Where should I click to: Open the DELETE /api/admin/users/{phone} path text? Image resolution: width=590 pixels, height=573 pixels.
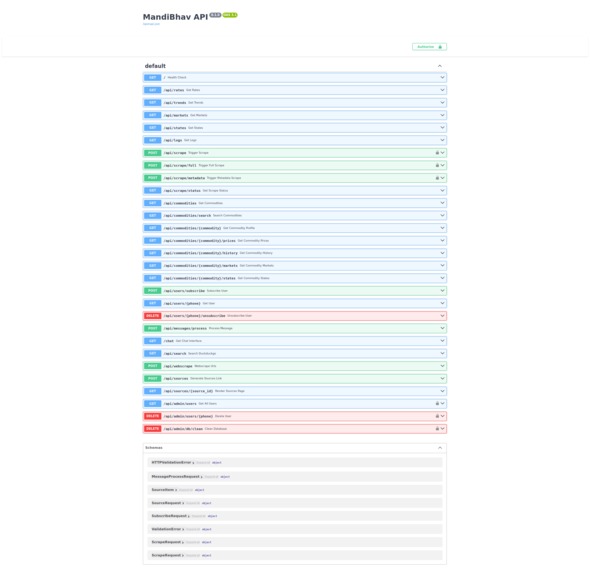[188, 416]
